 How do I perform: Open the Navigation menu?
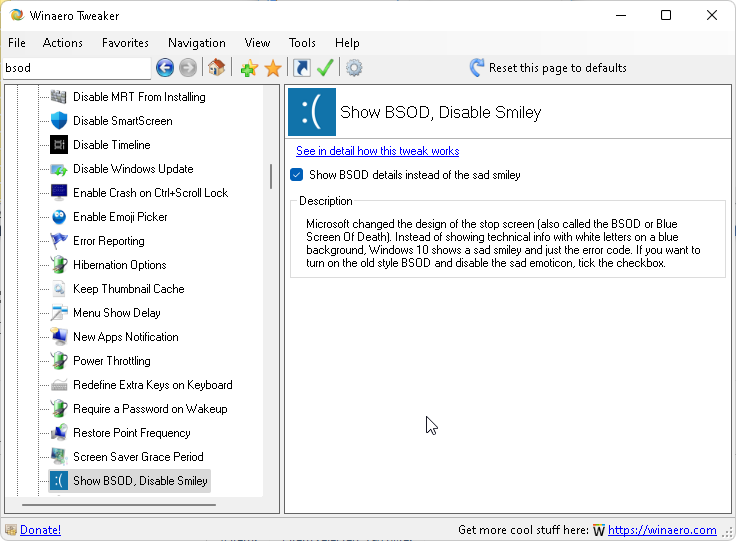(x=197, y=43)
